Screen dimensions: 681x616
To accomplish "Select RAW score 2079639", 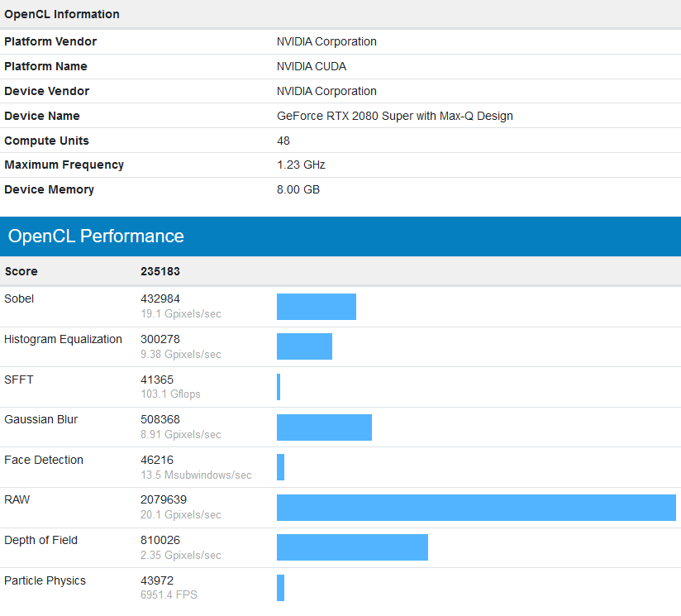I will click(164, 499).
